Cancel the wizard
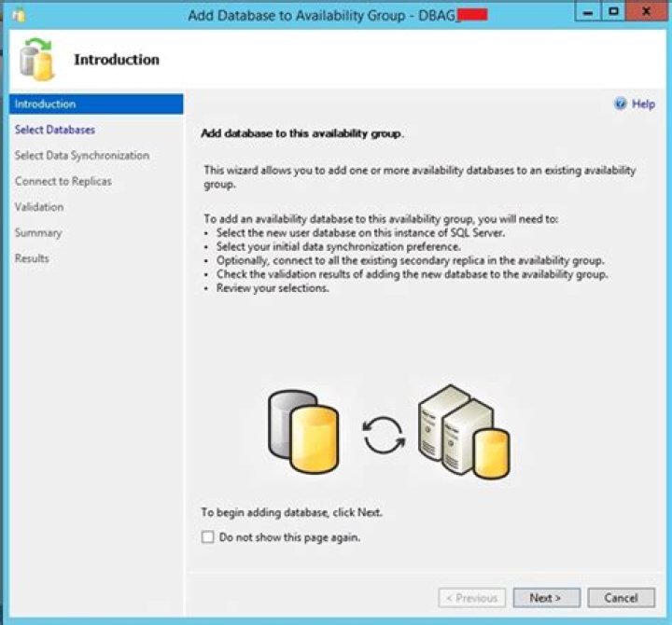The height and width of the screenshot is (625, 672). [621, 598]
